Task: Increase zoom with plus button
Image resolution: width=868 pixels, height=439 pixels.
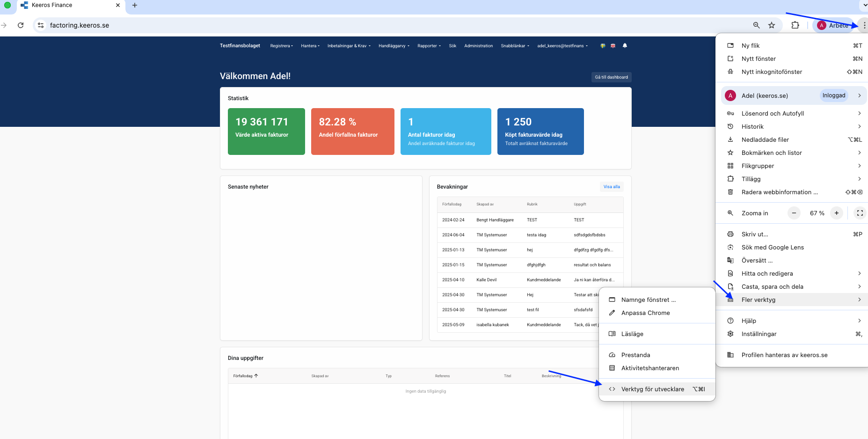Action: click(837, 213)
